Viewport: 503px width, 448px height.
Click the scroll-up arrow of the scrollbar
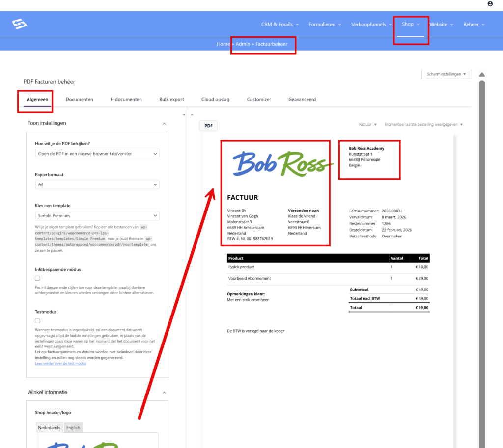482,75
